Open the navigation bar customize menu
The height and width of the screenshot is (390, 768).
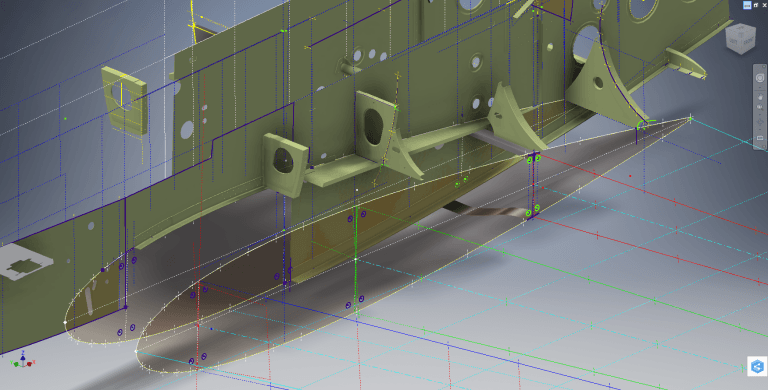(764, 146)
